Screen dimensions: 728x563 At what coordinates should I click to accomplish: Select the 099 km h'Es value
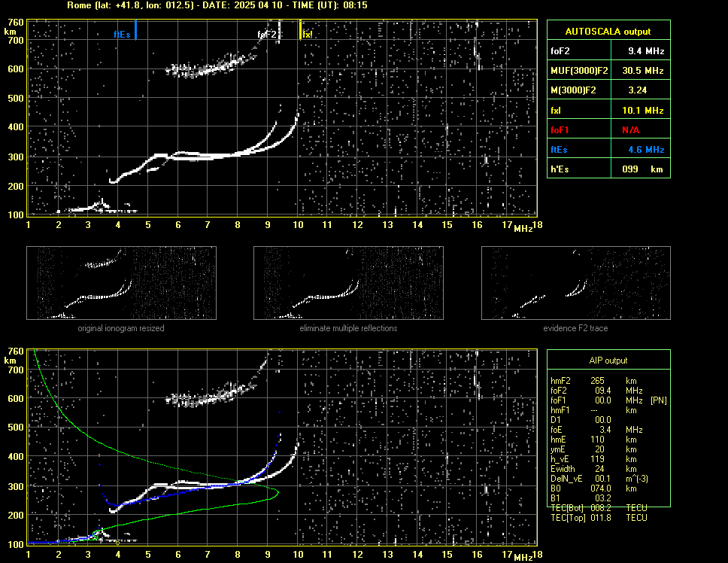[642, 169]
